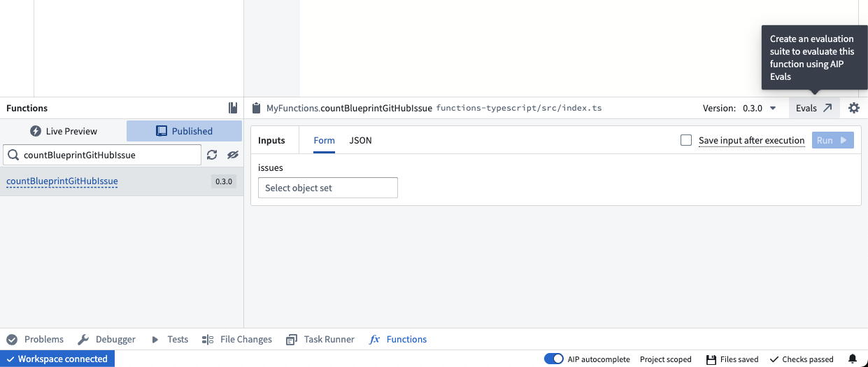Click the Workspace connected status indicator

(x=57, y=359)
